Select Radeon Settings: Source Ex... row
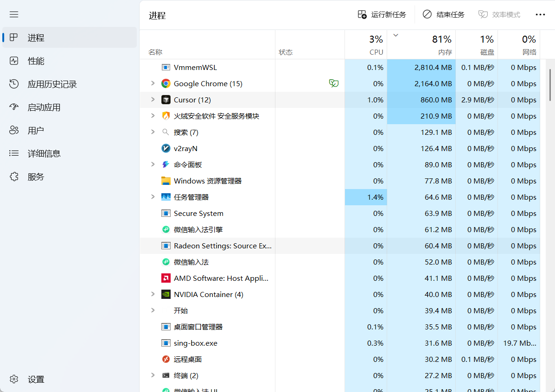Screen dimensions: 555x392 (x=340, y=246)
